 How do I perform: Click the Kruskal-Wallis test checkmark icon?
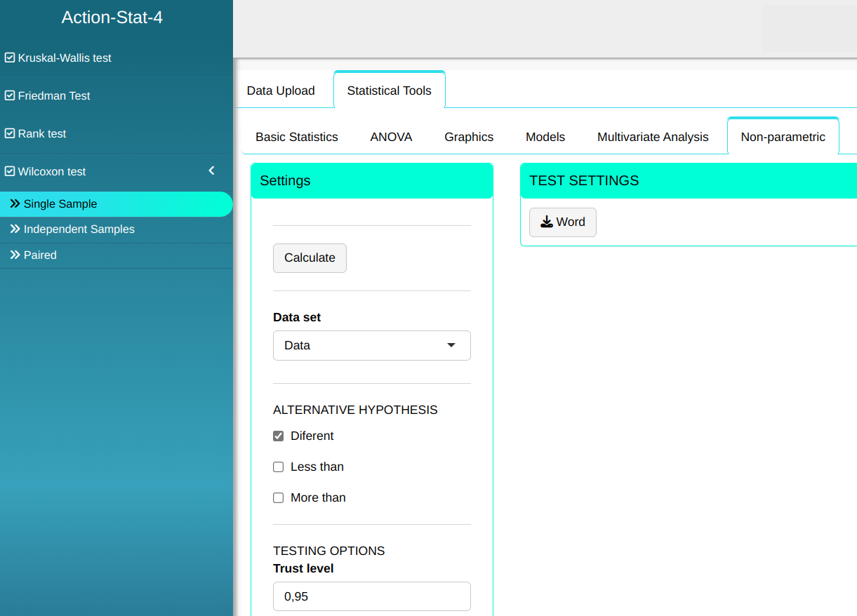[x=10, y=58]
